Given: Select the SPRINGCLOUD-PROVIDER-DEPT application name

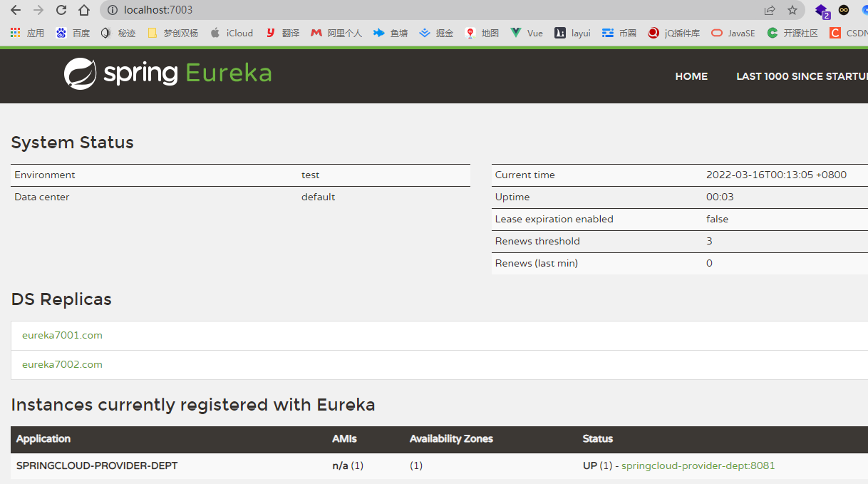Looking at the screenshot, I should [x=97, y=465].
